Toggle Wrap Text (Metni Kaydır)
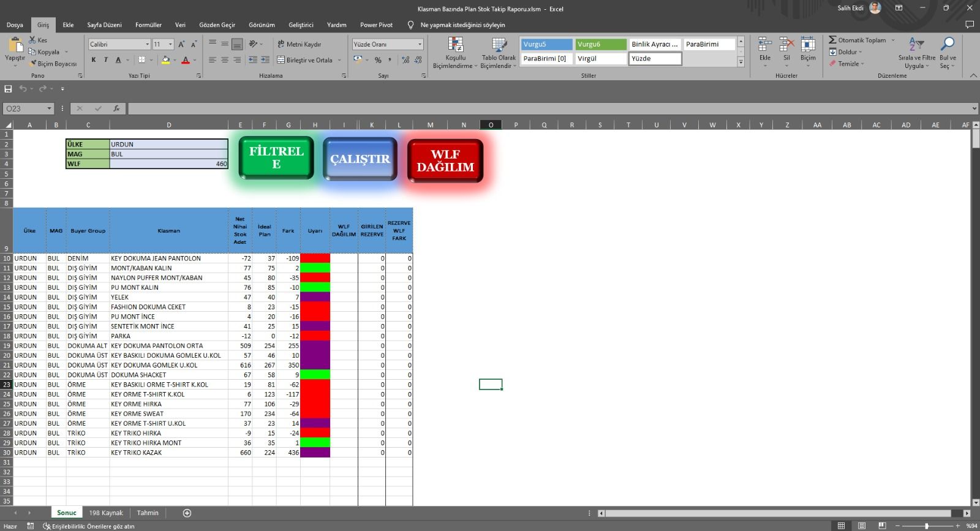Screen dimensions: 980x531 click(x=299, y=44)
